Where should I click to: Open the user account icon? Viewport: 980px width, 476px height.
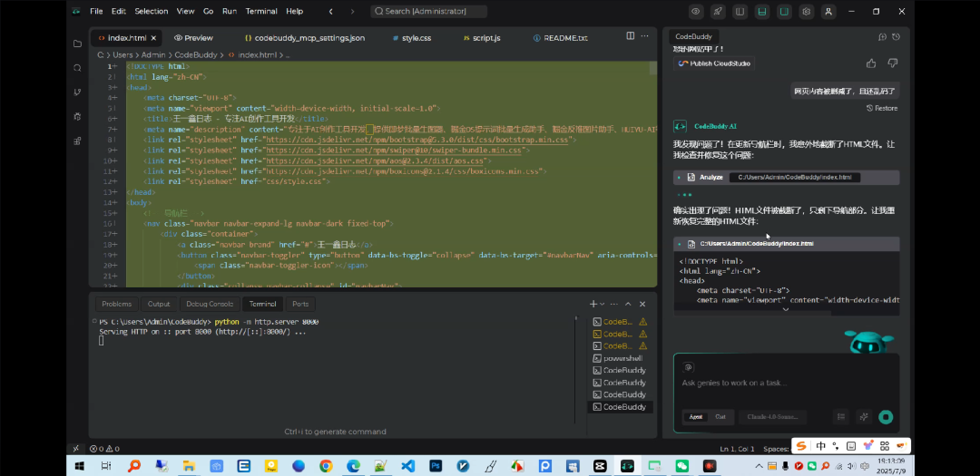pyautogui.click(x=828, y=11)
